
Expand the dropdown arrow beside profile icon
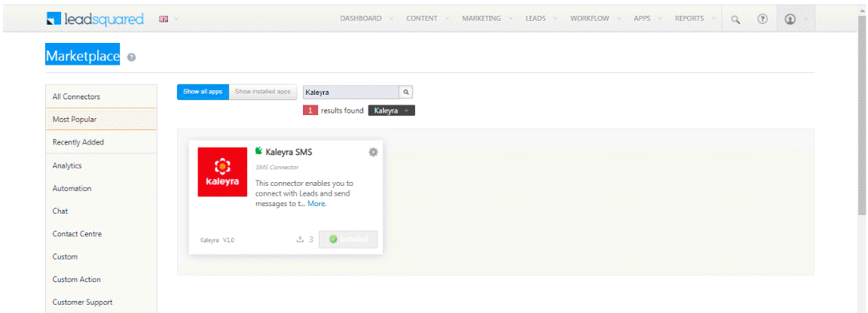point(805,20)
